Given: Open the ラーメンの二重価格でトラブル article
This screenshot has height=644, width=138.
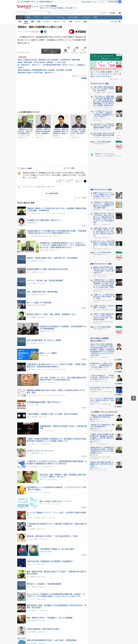Looking at the screenshot, I should [x=56, y=513].
